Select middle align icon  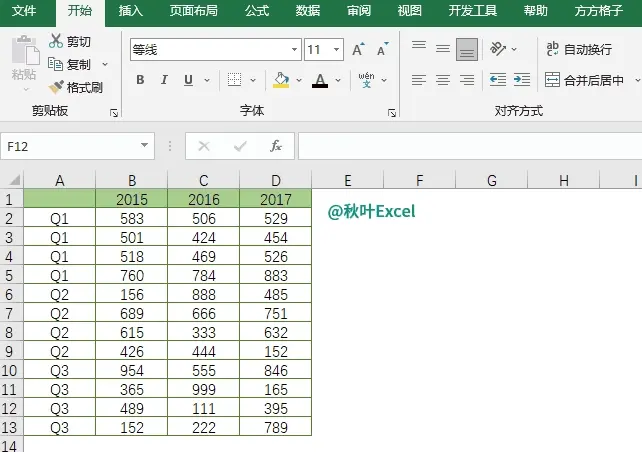coord(443,49)
